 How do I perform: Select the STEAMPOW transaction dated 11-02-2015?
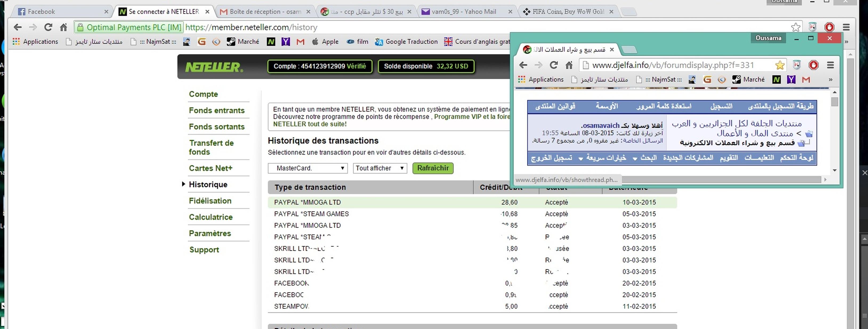[472, 306]
